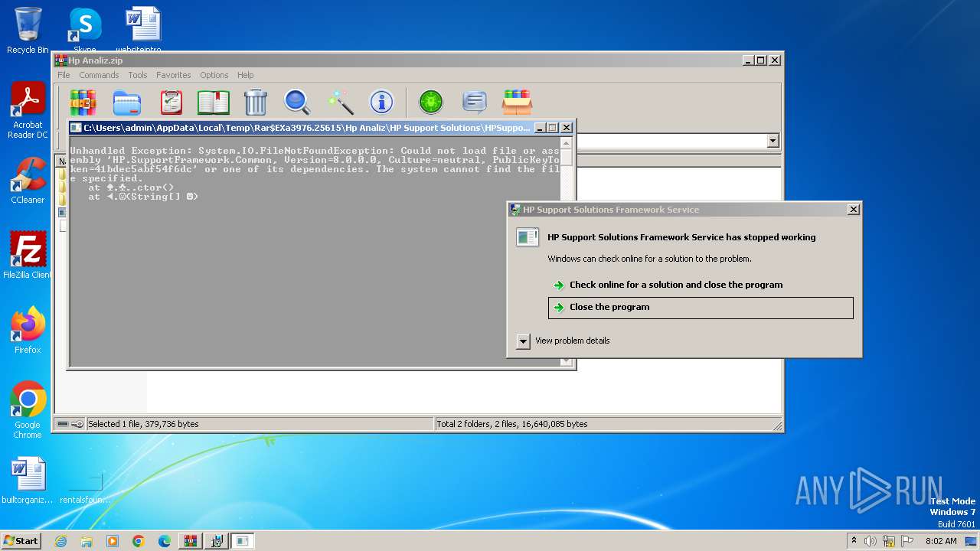Click the console window scroll down arrow
Screen dimensions: 980x551
(x=567, y=361)
